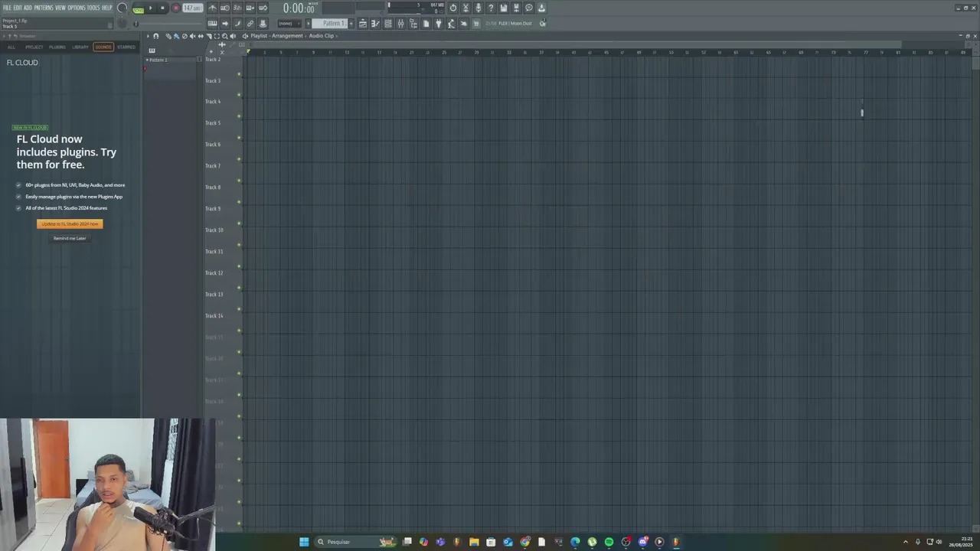
Task: Toggle the playlist magnet snap icon
Action: point(156,36)
